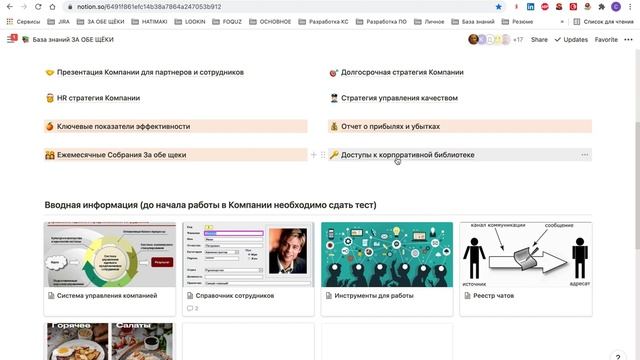Viewport: 640px width, 360px height.
Task: Open the comments bubble on Справочник сотрудников card
Action: 192,308
